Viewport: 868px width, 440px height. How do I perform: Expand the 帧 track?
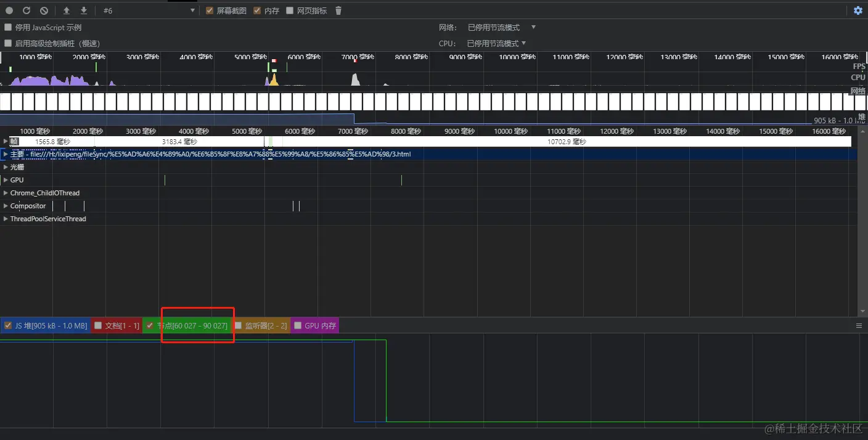[x=6, y=141]
